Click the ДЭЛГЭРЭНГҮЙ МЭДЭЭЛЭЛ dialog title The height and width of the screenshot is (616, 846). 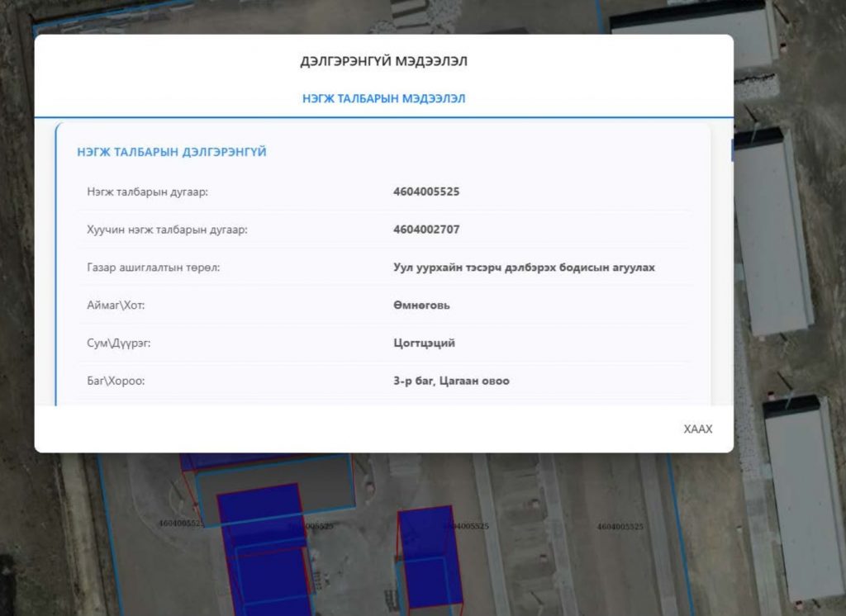click(383, 62)
